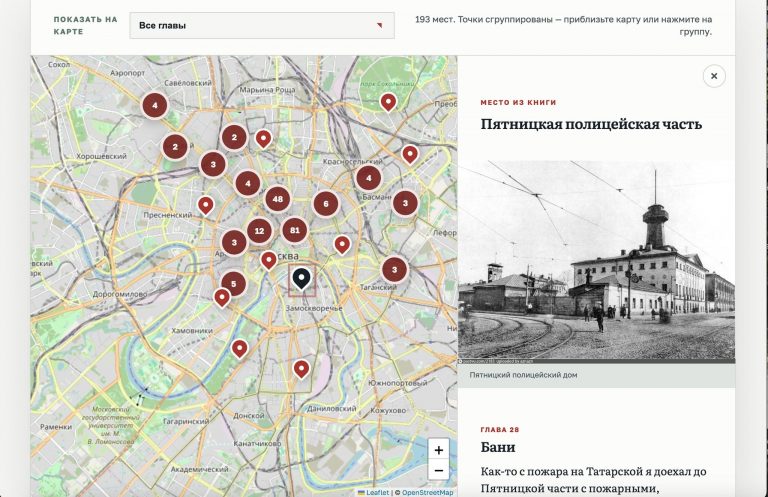Image resolution: width=768 pixels, height=497 pixels.
Task: Open cluster 4 above the 48 cluster
Action: click(248, 183)
